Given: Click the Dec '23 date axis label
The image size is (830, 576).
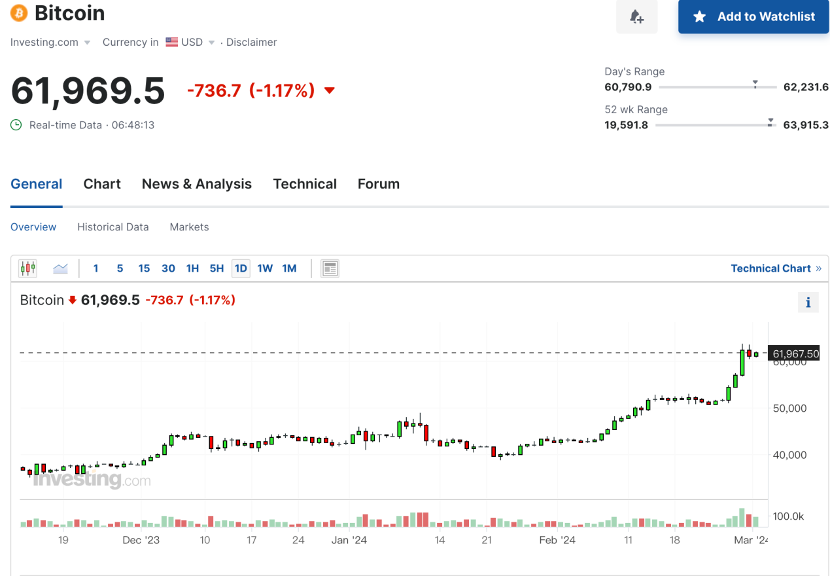Looking at the screenshot, I should (x=141, y=540).
